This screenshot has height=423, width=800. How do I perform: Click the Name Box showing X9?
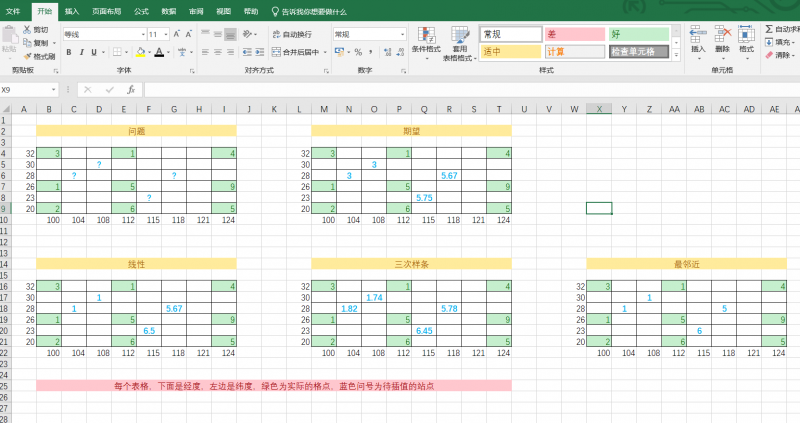pyautogui.click(x=30, y=89)
